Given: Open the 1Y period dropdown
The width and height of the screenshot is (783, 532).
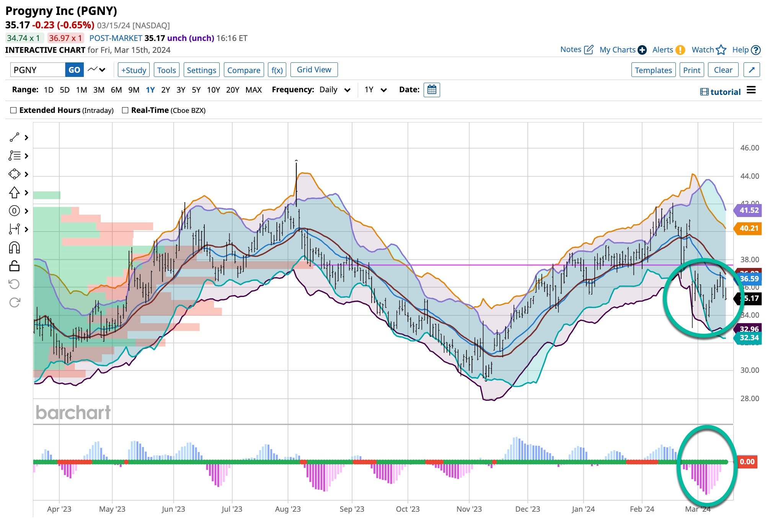Looking at the screenshot, I should 376,90.
